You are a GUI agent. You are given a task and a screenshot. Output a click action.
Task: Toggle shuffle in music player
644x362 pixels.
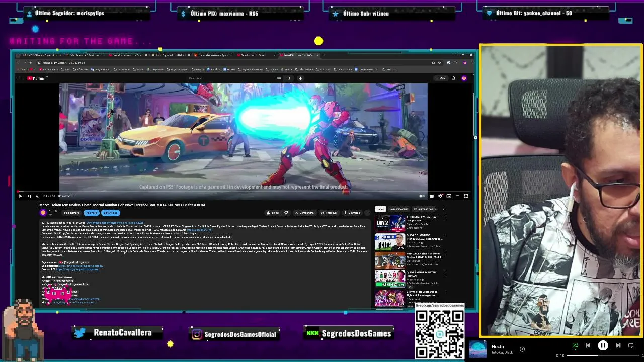[x=575, y=346]
